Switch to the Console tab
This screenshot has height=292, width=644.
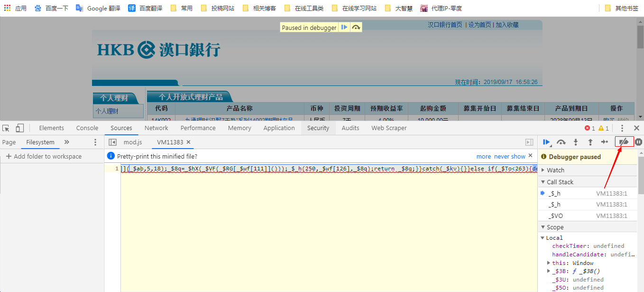pyautogui.click(x=87, y=128)
